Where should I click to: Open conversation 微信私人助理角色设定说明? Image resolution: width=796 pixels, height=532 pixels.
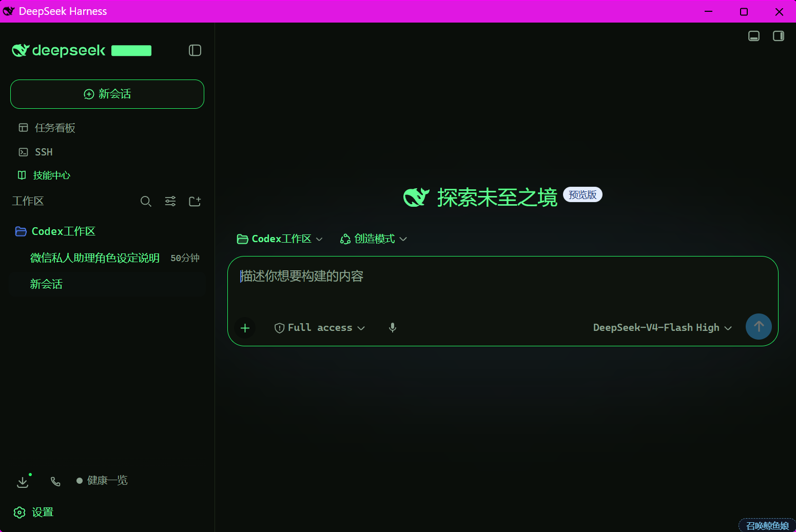click(95, 258)
